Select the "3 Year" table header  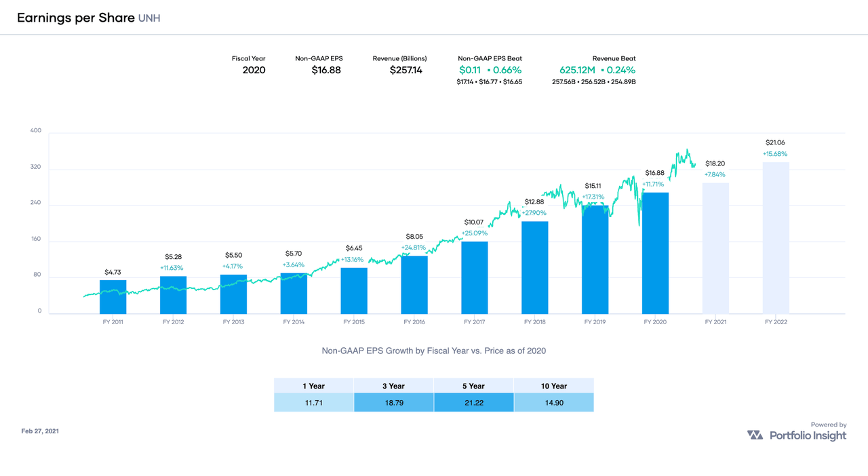coord(394,386)
